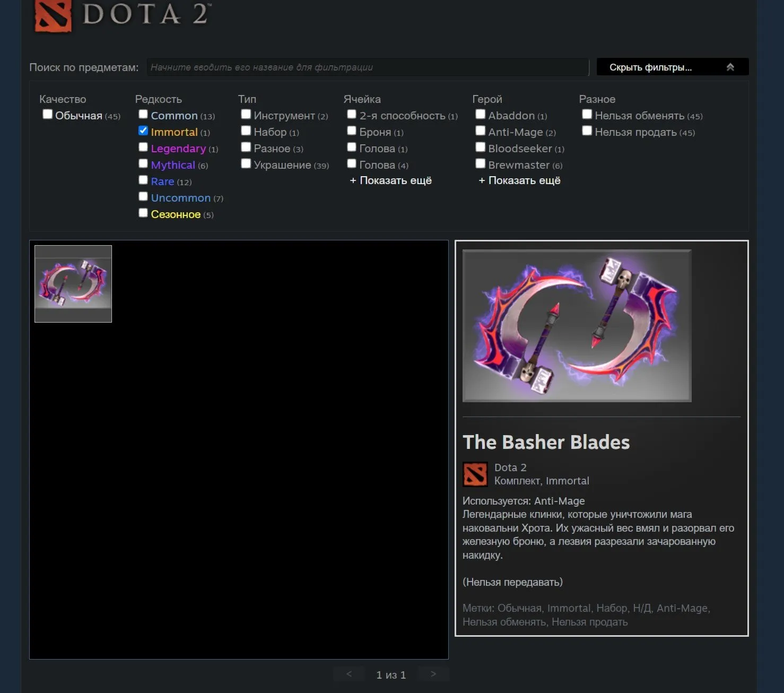
Task: Click the Комплект, Immortal type line
Action: click(x=542, y=481)
